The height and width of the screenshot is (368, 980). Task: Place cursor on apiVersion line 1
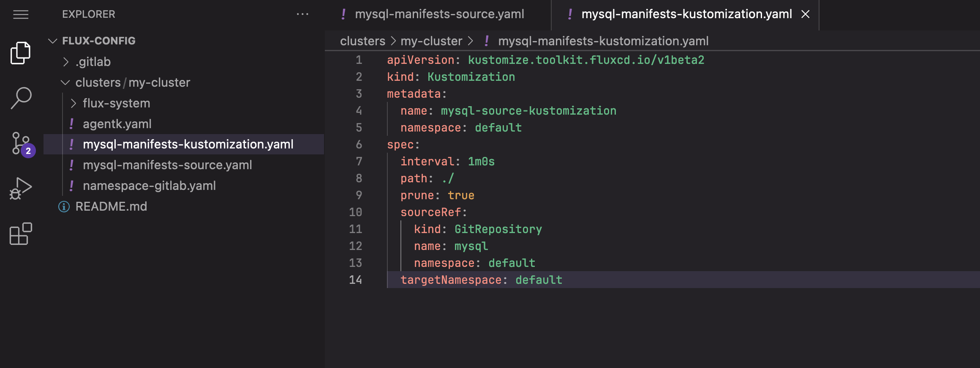(545, 60)
